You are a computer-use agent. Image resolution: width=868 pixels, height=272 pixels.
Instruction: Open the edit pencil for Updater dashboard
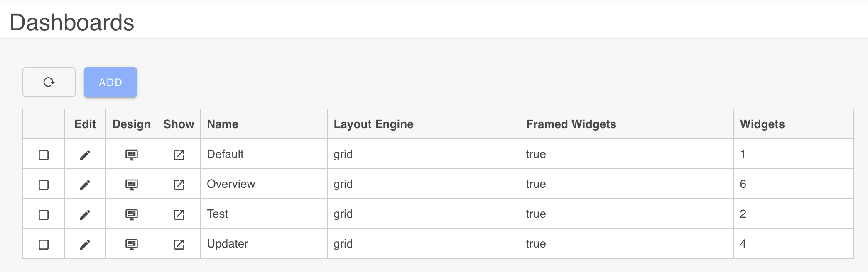pyautogui.click(x=85, y=244)
